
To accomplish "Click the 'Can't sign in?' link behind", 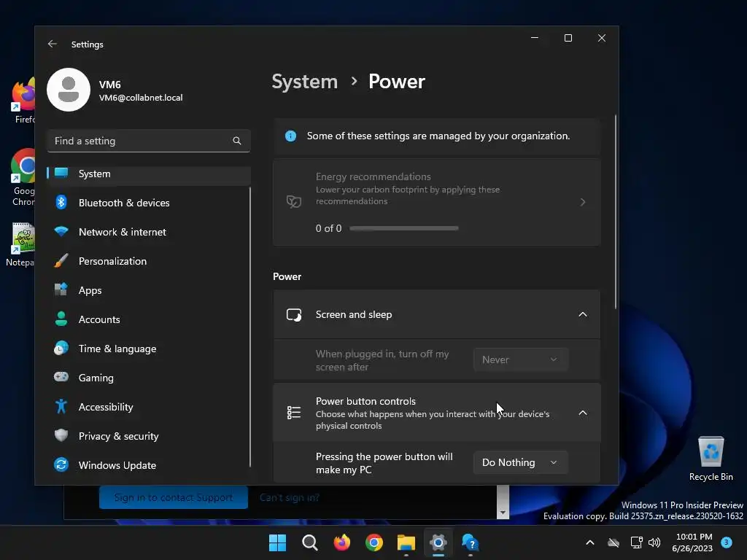I will (x=289, y=497).
